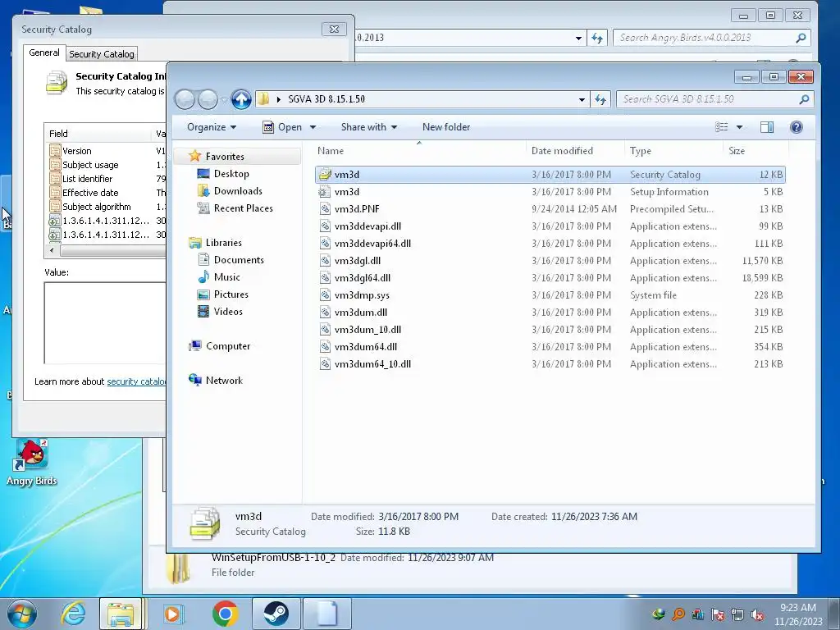840x630 pixels.
Task: Click refresh button in Angry Birds window
Action: tap(597, 38)
